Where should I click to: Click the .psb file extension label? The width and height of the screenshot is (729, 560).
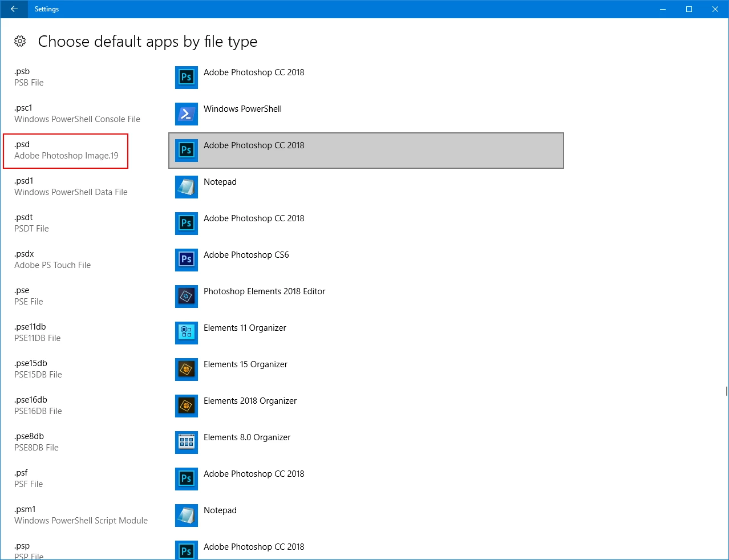22,71
